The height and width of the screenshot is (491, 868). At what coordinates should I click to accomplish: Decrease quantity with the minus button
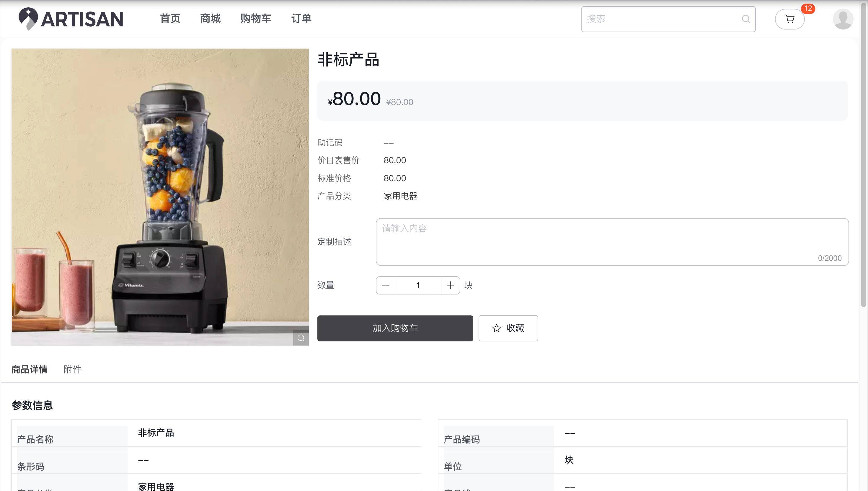[x=386, y=285]
